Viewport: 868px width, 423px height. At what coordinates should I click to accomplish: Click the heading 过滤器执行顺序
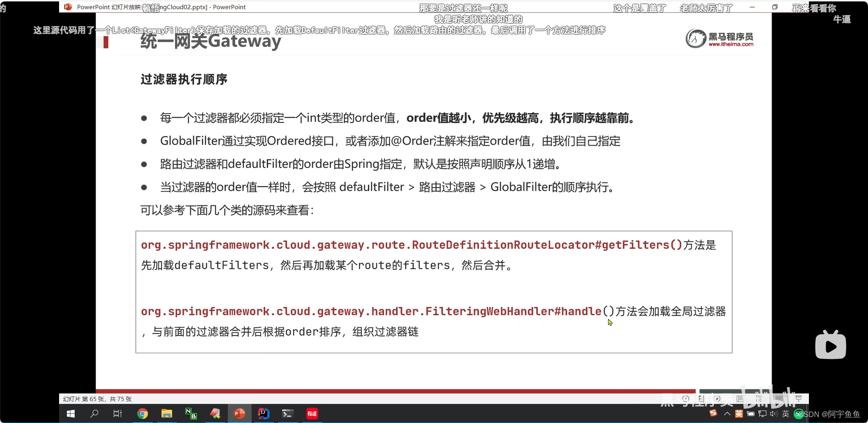pyautogui.click(x=184, y=79)
